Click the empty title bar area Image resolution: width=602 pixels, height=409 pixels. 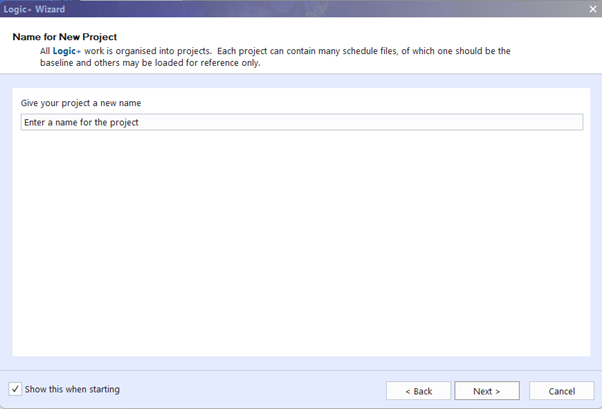point(300,9)
